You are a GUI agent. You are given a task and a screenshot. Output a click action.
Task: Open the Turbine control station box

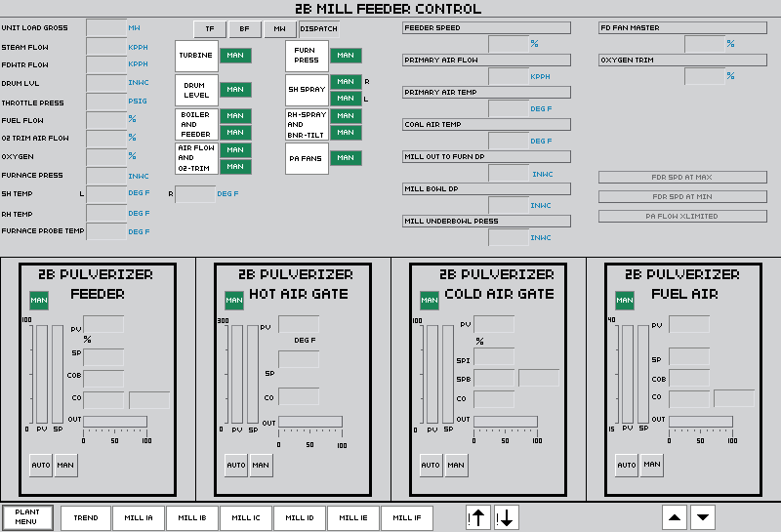click(196, 56)
